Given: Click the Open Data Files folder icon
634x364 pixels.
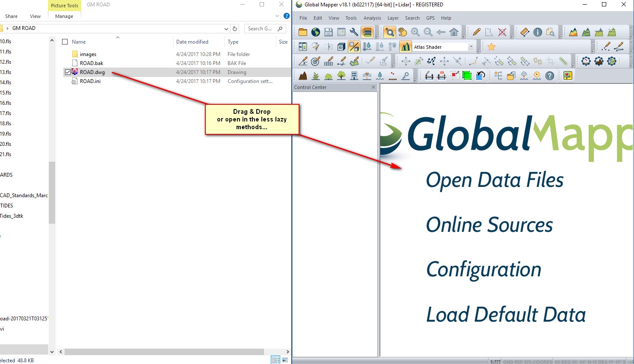Looking at the screenshot, I should (x=303, y=32).
